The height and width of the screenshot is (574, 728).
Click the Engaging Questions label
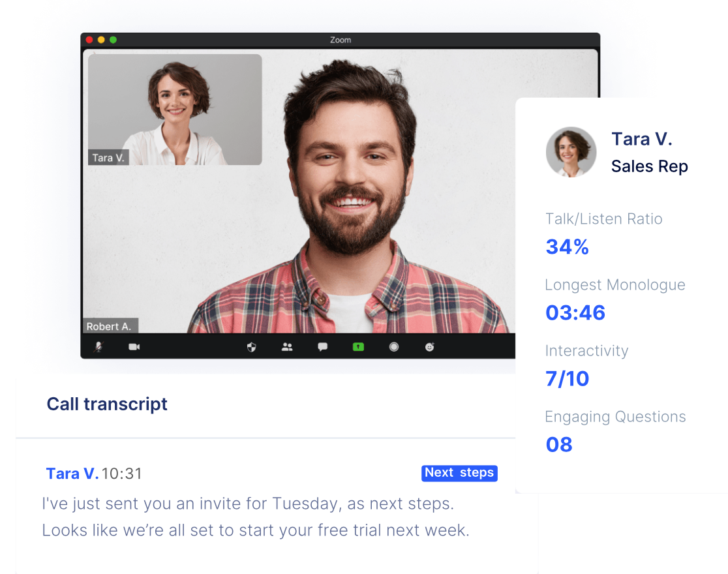pyautogui.click(x=615, y=417)
